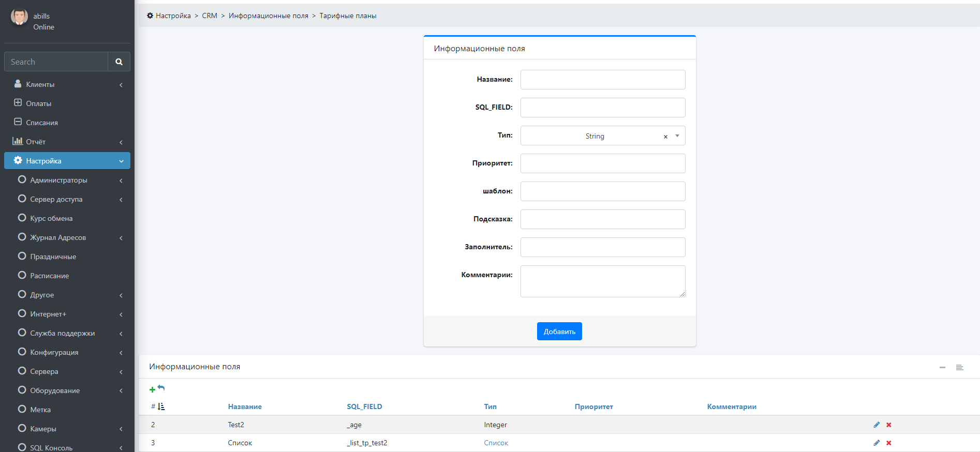The height and width of the screenshot is (452, 980).
Task: Open Курс обмена in the sidebar
Action: [51, 218]
